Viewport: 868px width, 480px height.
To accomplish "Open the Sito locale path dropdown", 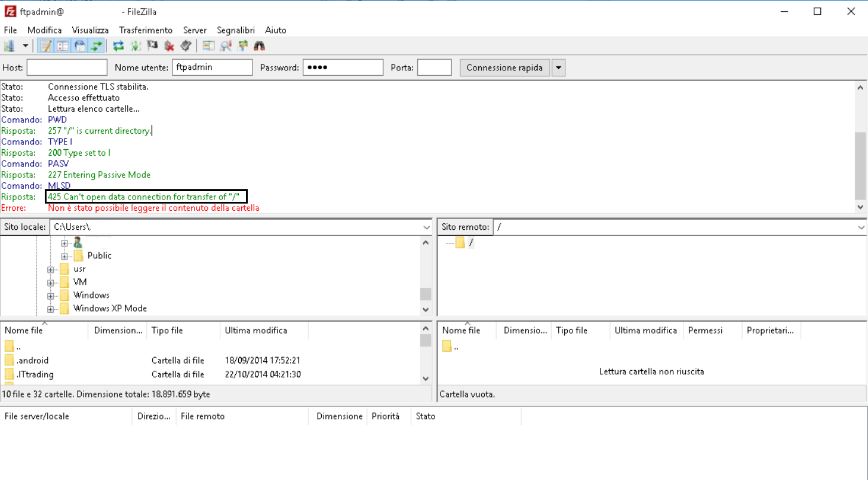I will (426, 227).
